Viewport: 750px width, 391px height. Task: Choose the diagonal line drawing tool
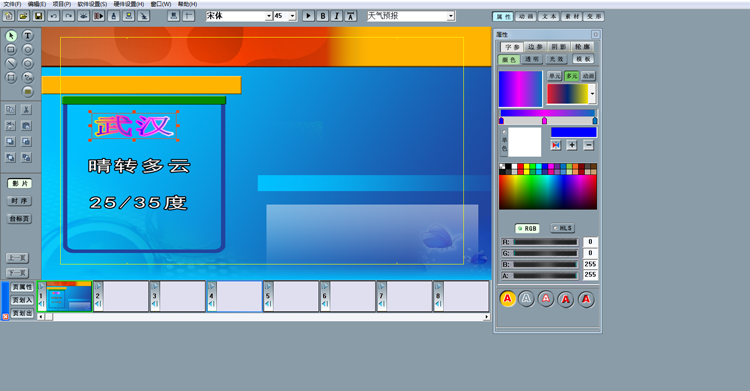pos(11,64)
